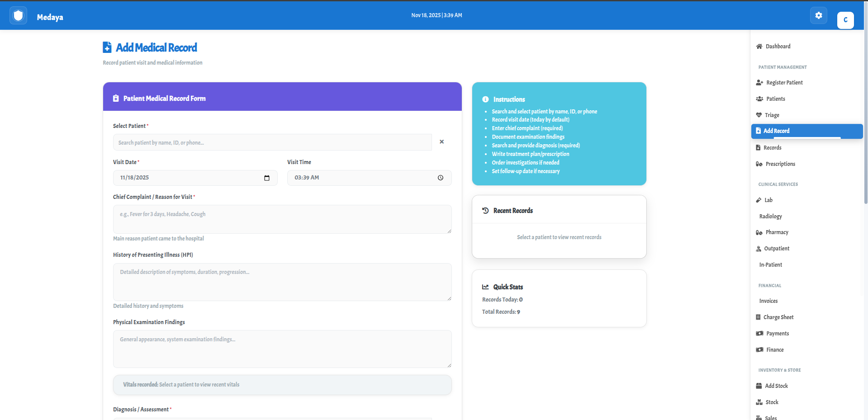This screenshot has width=868, height=420.
Task: Open the Visit Time clock picker
Action: [440, 178]
